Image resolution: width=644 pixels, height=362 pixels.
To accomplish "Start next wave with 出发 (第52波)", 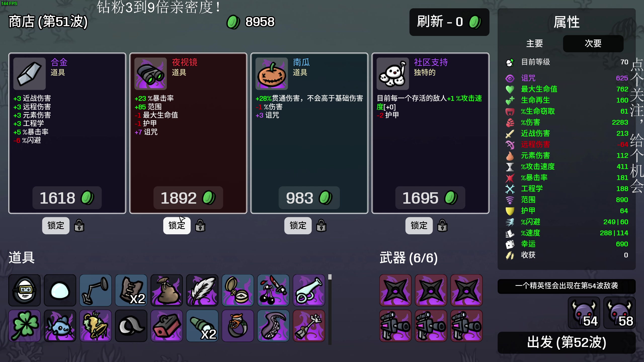I will click(x=567, y=342).
